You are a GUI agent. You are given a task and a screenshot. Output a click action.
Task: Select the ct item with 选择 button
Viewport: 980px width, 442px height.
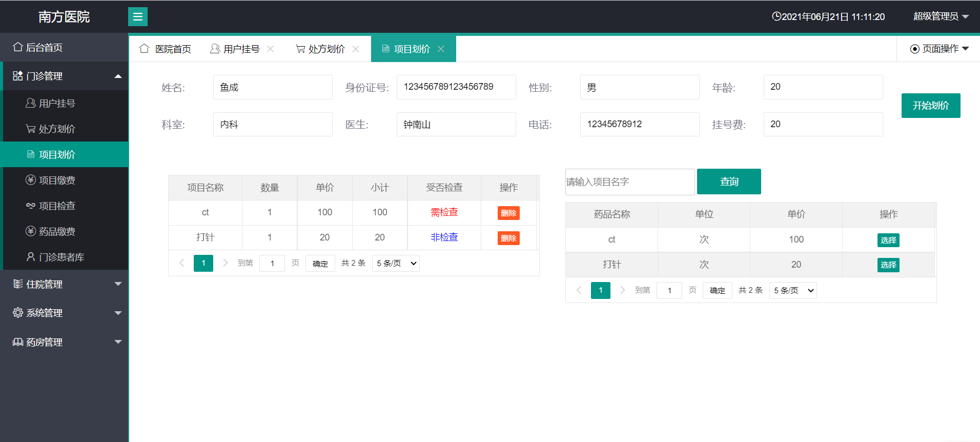point(888,240)
